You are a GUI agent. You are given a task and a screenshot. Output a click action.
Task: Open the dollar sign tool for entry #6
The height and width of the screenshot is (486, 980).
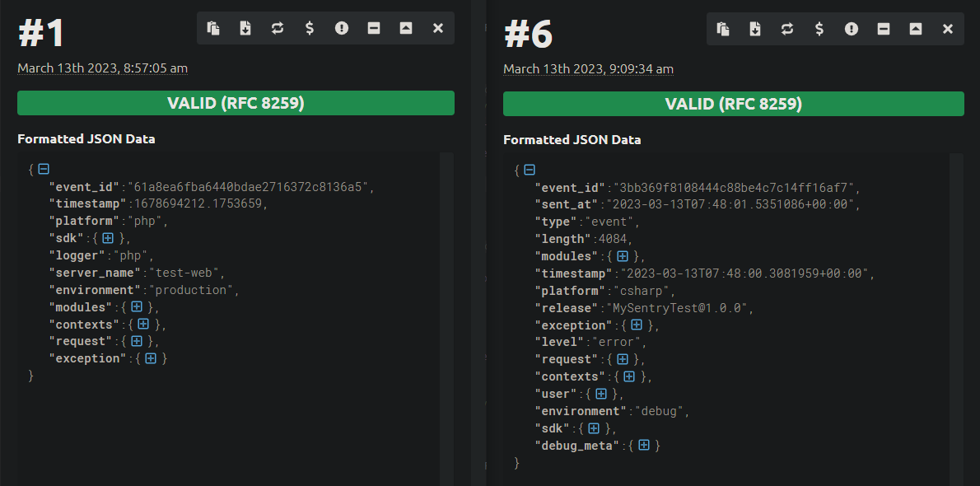(819, 28)
